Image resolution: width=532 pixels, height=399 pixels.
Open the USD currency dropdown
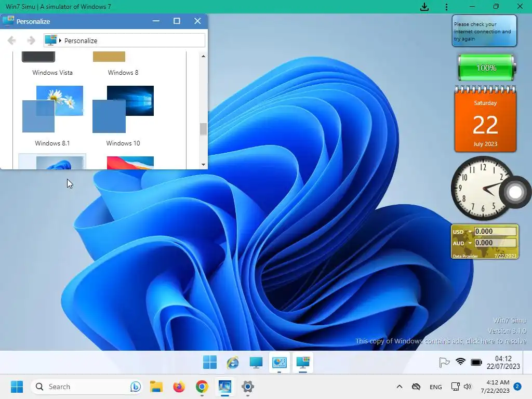pyautogui.click(x=470, y=232)
